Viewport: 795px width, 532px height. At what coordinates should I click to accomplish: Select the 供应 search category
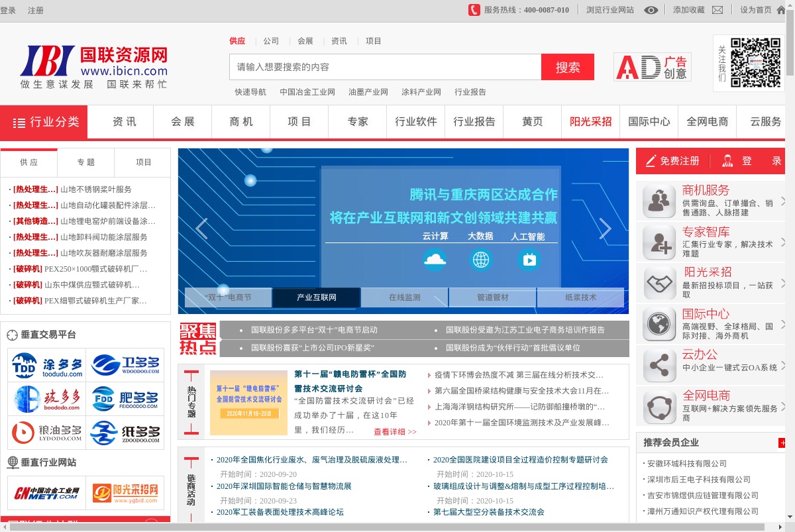[x=237, y=41]
